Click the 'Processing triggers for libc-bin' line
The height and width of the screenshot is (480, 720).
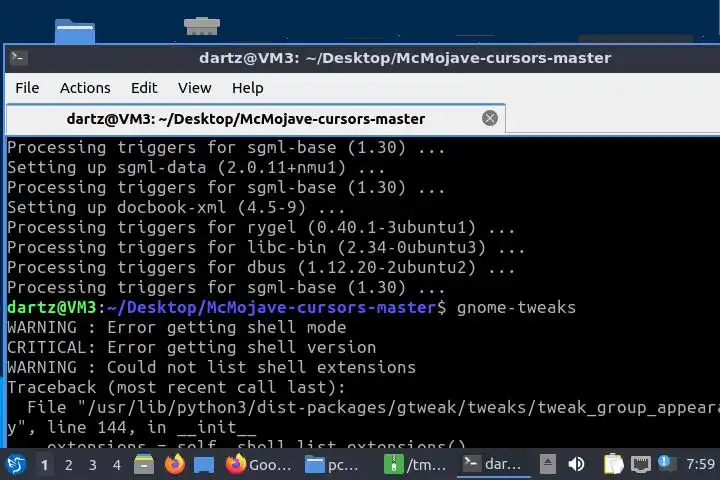click(266, 248)
